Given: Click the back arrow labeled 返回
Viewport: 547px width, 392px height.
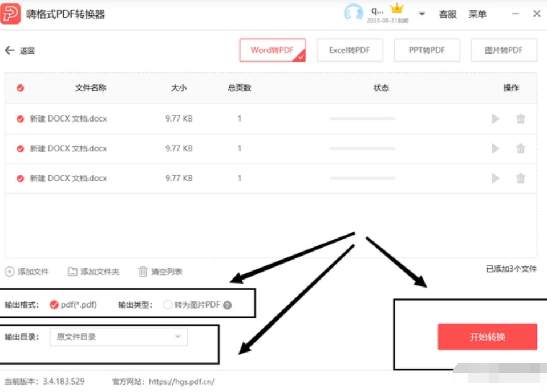Looking at the screenshot, I should (x=10, y=50).
